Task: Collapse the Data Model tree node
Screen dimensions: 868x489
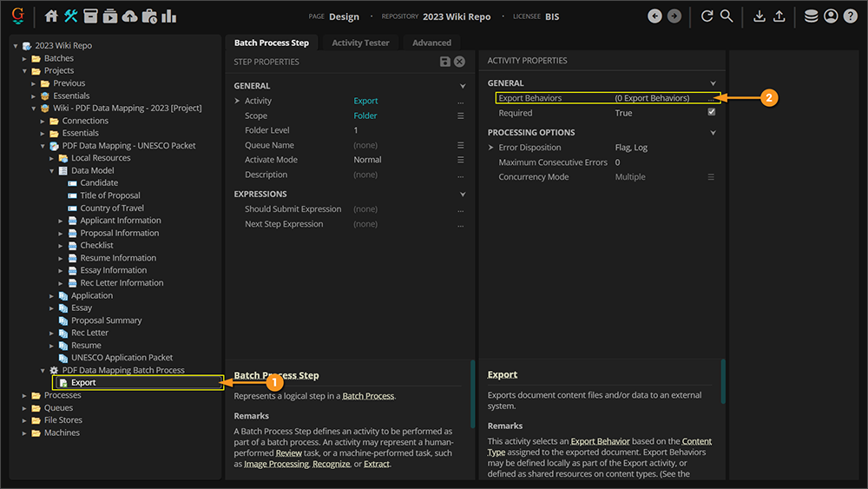Action: [x=52, y=171]
